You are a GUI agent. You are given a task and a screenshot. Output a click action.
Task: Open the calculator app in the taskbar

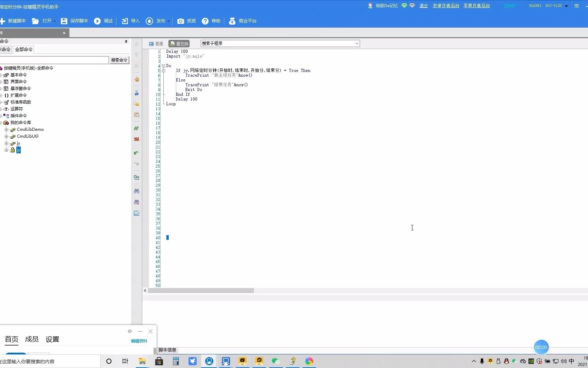176,361
